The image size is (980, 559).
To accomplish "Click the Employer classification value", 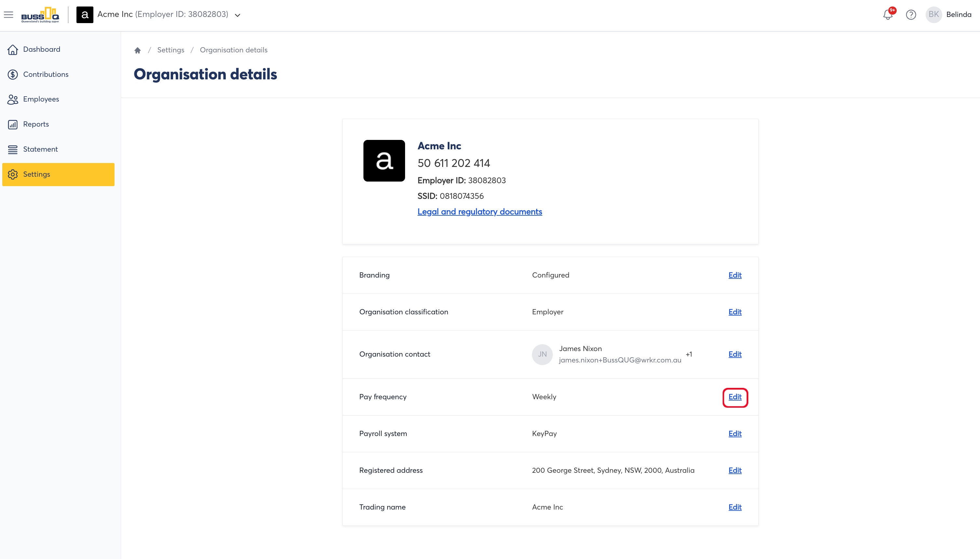I will pyautogui.click(x=547, y=312).
